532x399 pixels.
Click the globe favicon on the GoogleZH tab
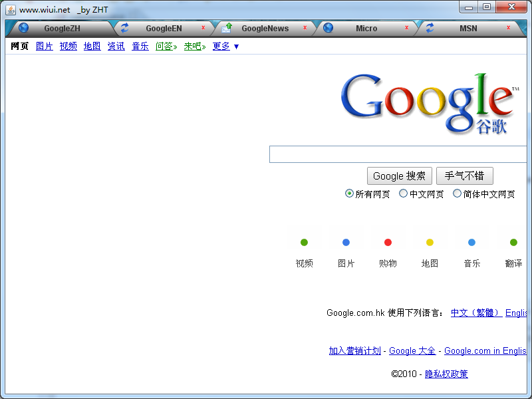tap(23, 28)
